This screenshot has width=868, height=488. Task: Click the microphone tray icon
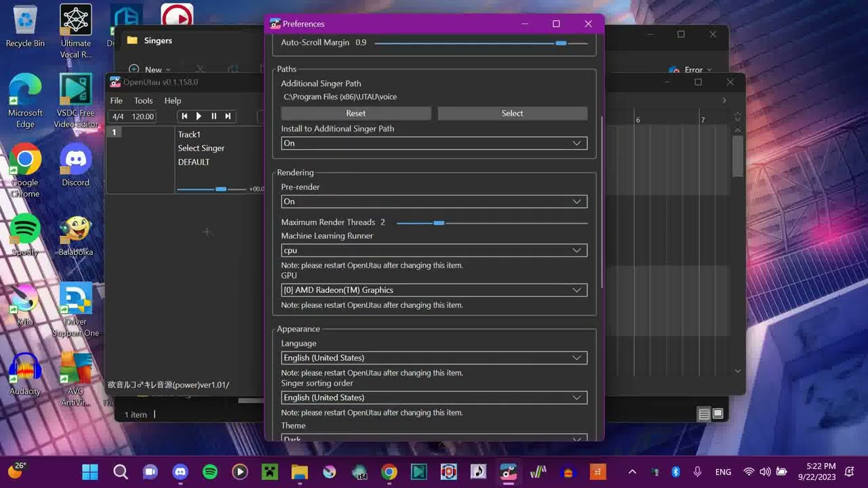pos(697,471)
